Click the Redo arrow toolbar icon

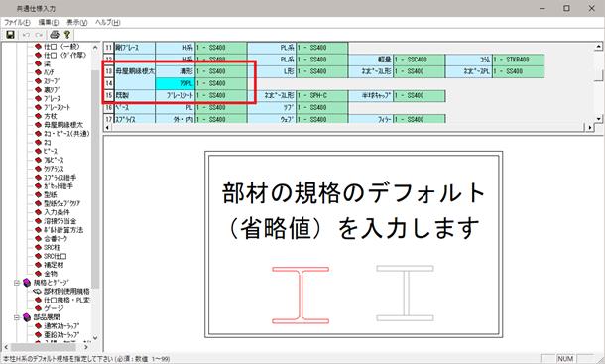[x=39, y=35]
